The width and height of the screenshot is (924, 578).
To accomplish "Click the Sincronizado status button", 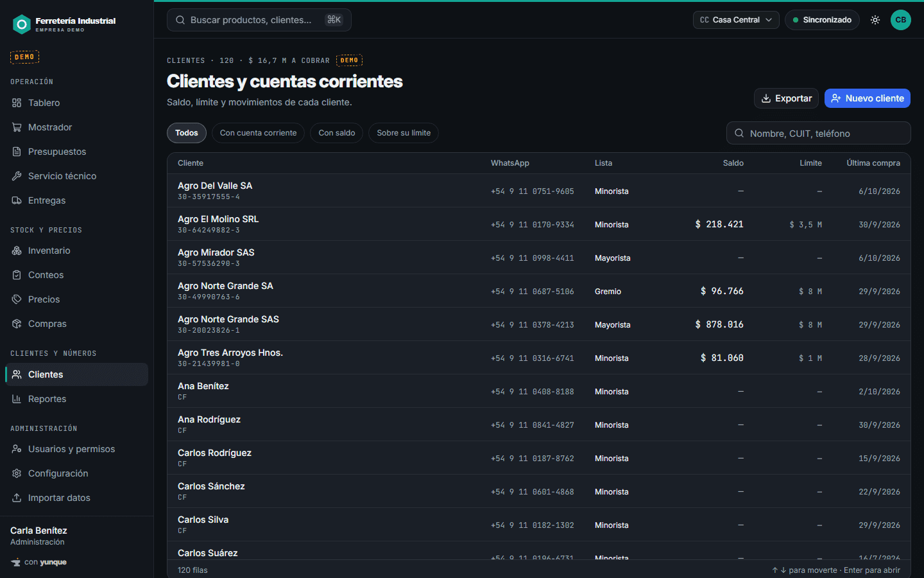I will click(822, 20).
